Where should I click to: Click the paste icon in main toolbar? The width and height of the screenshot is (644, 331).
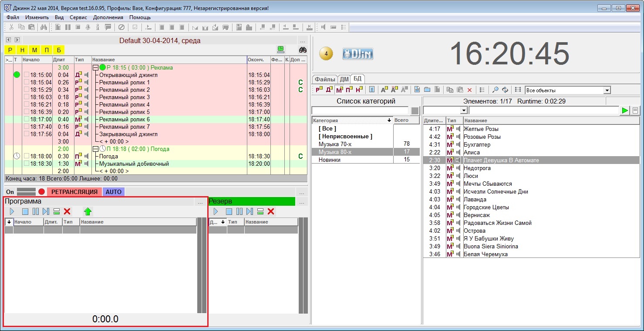(31, 27)
